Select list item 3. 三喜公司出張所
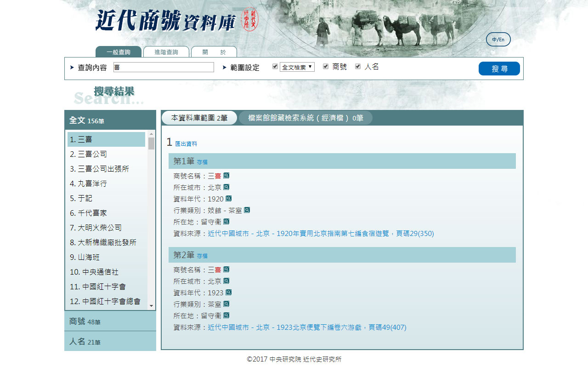Image resolution: width=588 pixels, height=368 pixels. 106,169
